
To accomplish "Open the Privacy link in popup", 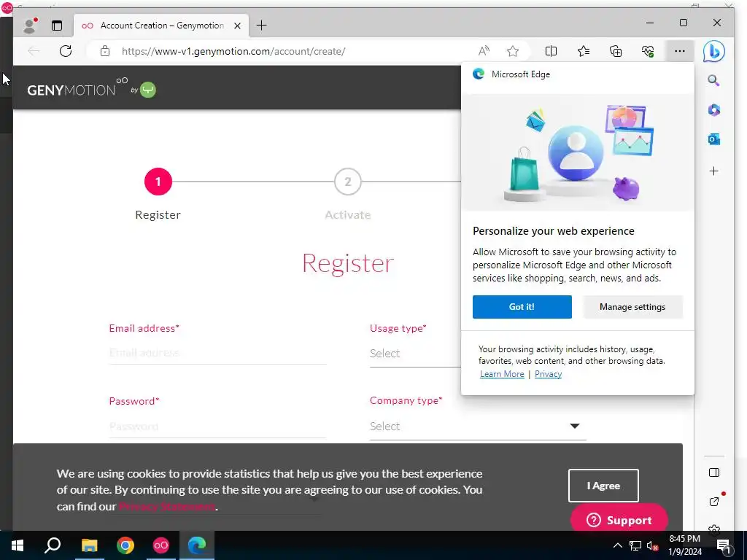I will (x=548, y=374).
